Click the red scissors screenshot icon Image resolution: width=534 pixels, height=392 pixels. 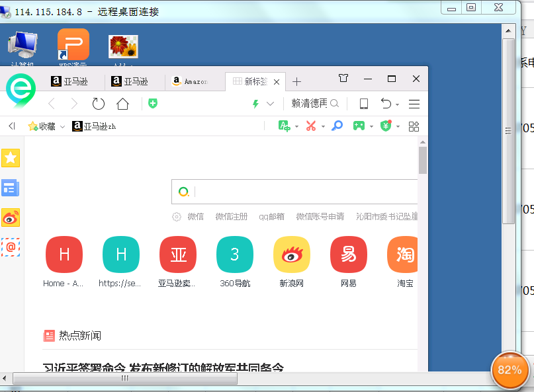(x=310, y=126)
